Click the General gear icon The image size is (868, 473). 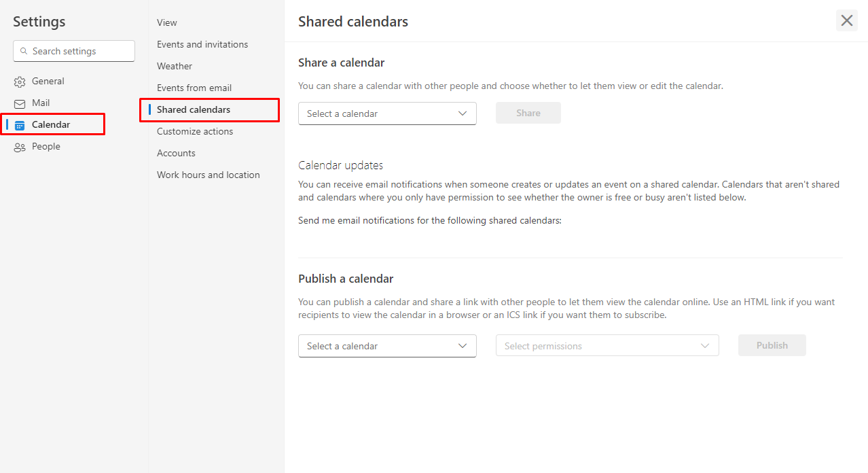(20, 82)
